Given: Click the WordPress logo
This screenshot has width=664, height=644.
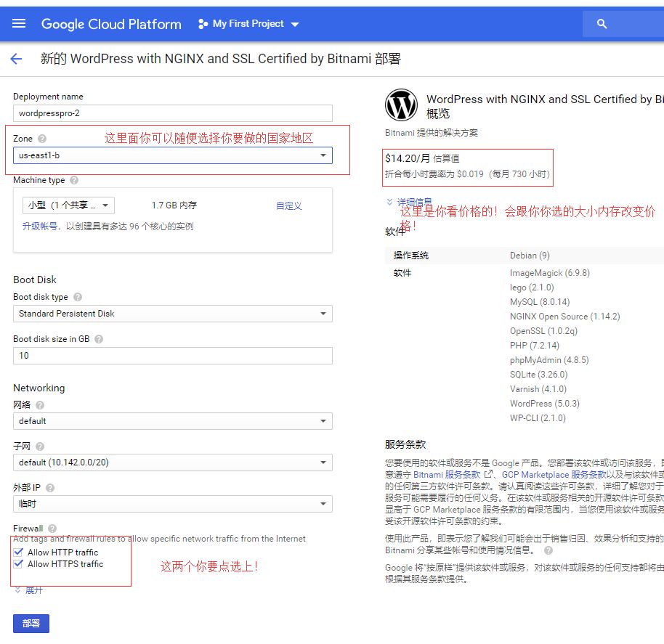Looking at the screenshot, I should [401, 105].
